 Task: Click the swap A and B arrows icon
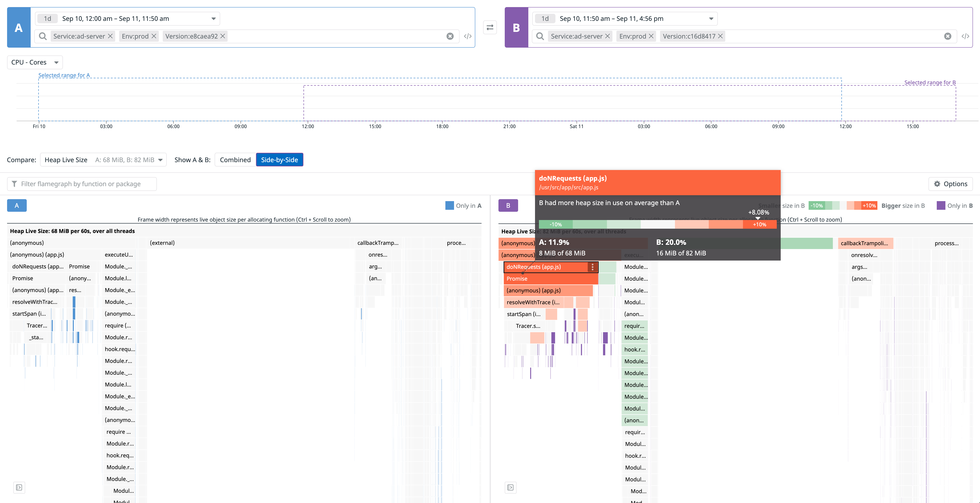[490, 27]
